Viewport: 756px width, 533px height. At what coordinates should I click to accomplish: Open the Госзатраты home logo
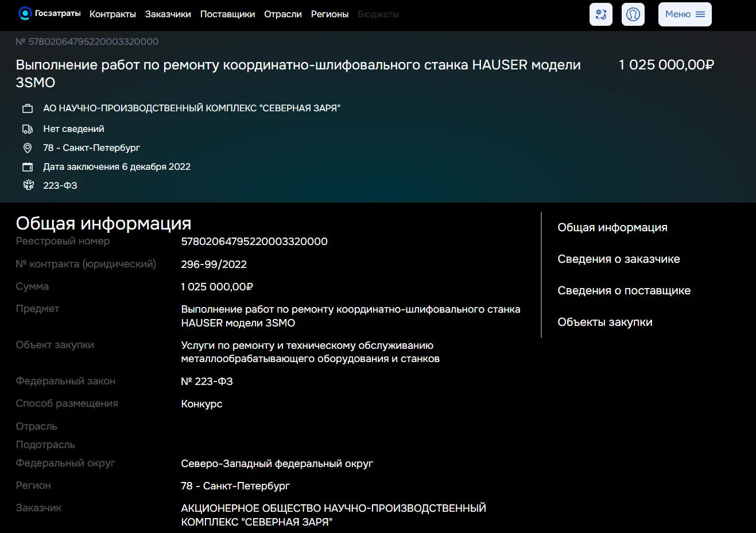click(x=49, y=14)
